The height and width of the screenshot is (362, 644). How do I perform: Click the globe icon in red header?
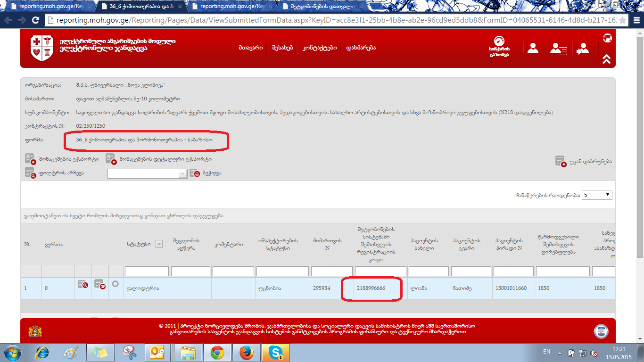click(x=607, y=38)
